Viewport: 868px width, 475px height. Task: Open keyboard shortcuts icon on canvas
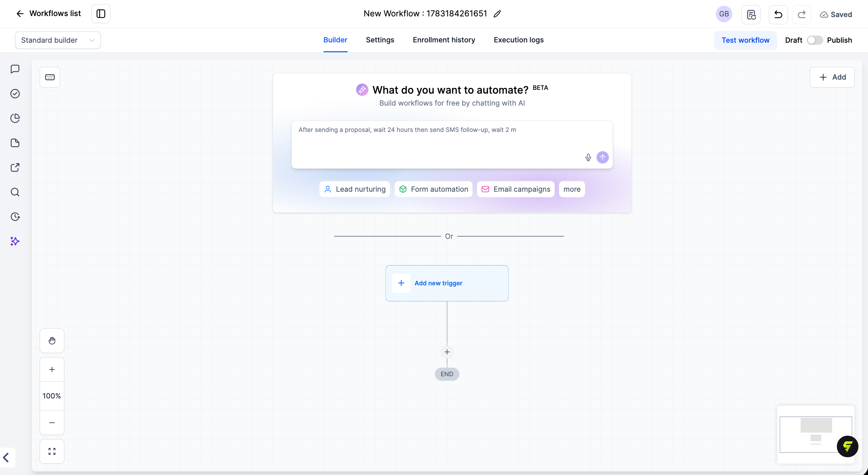(50, 77)
